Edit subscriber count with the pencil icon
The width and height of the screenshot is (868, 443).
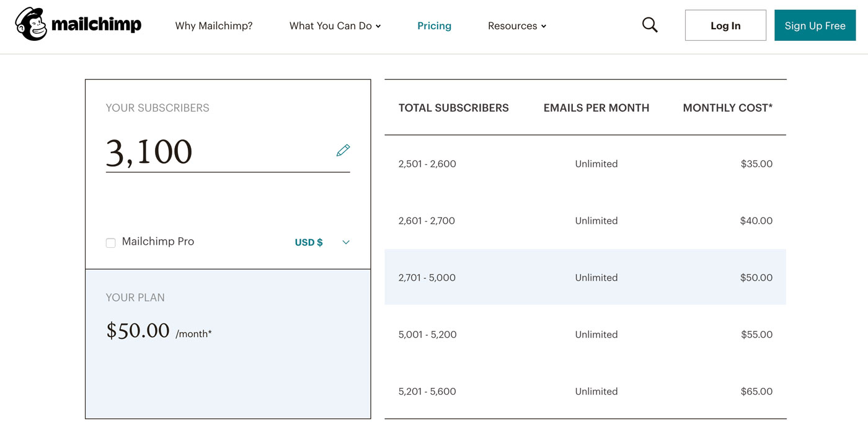[x=343, y=151]
